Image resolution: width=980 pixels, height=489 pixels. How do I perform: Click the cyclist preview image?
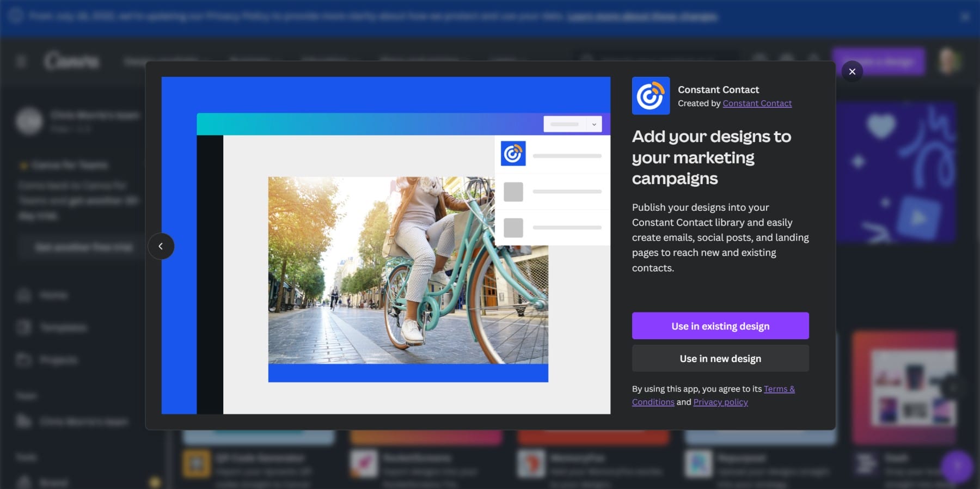coord(408,270)
